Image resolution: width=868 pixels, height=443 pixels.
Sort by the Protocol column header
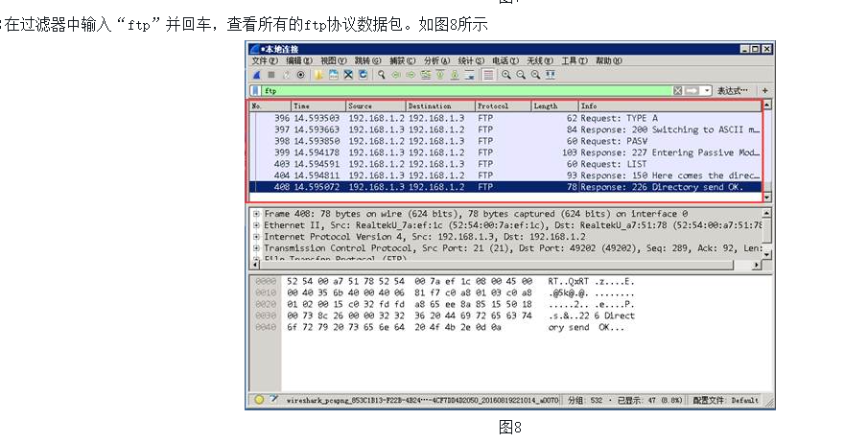click(x=504, y=105)
